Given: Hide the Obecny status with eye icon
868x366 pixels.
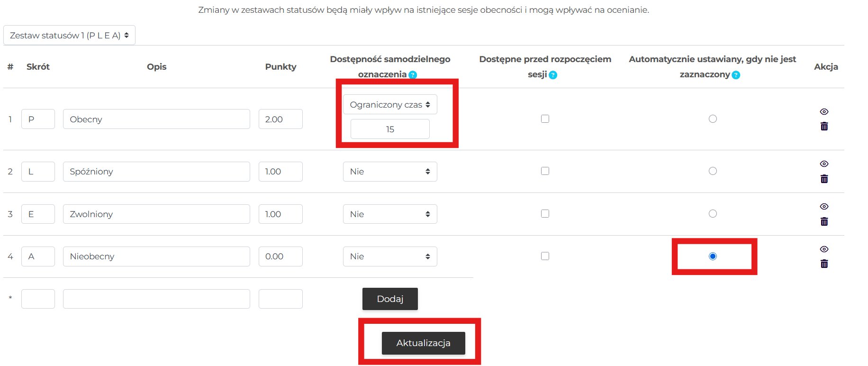Looking at the screenshot, I should [x=824, y=111].
